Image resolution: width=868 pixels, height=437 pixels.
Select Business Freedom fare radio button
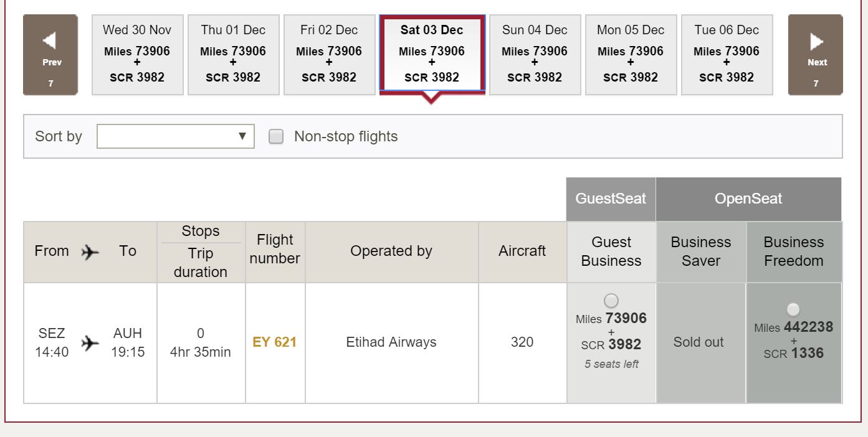793,309
